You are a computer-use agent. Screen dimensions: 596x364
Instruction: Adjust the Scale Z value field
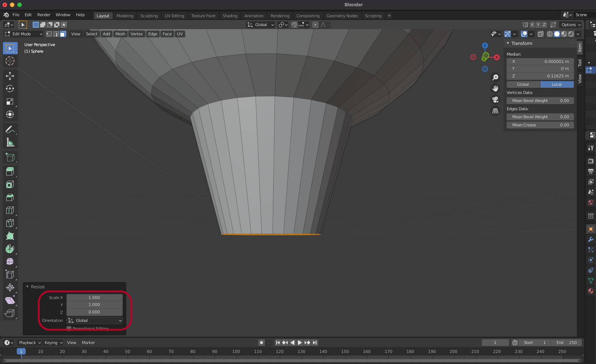point(94,312)
